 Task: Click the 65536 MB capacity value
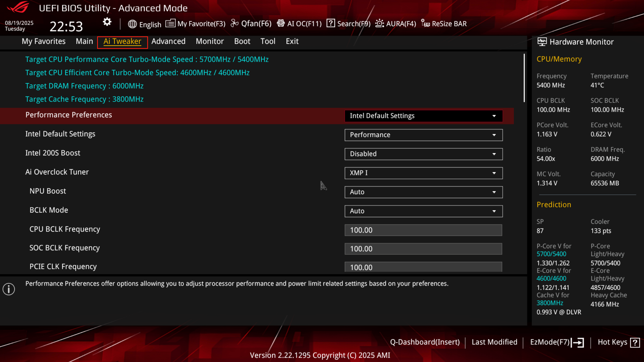605,183
